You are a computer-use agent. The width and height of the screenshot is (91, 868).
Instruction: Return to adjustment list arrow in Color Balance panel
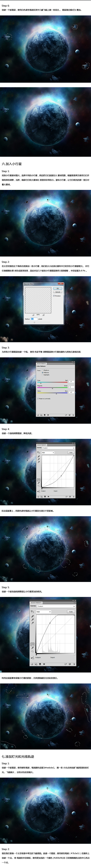click(38, 415)
